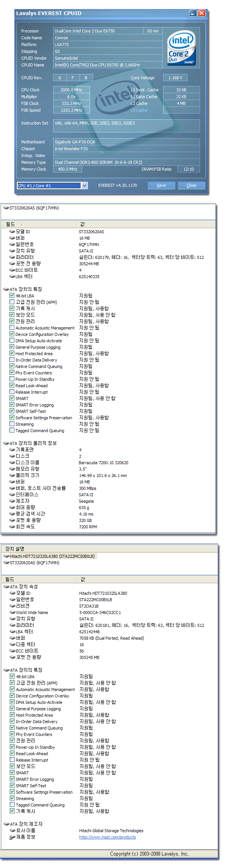Click icon of ATA 장치 제조자 header
This screenshot has width=226, height=868.
[x=6, y=824]
